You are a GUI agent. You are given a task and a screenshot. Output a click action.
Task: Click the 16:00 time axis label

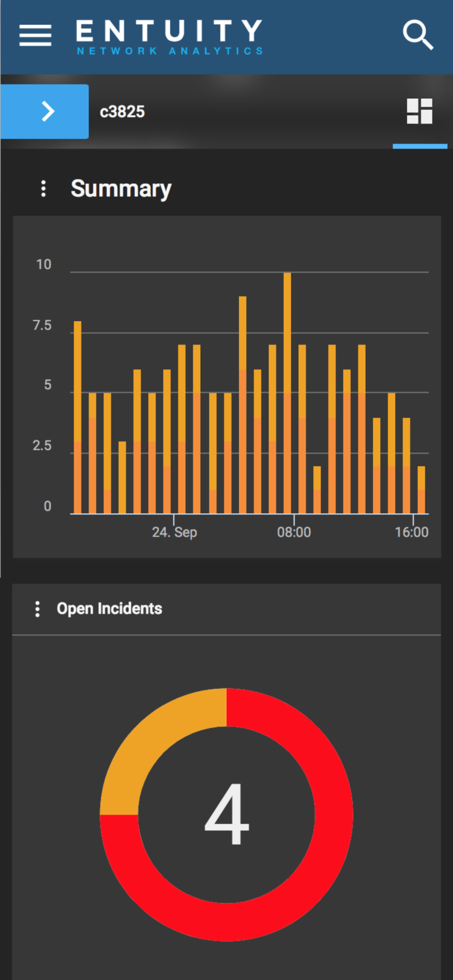(x=411, y=532)
